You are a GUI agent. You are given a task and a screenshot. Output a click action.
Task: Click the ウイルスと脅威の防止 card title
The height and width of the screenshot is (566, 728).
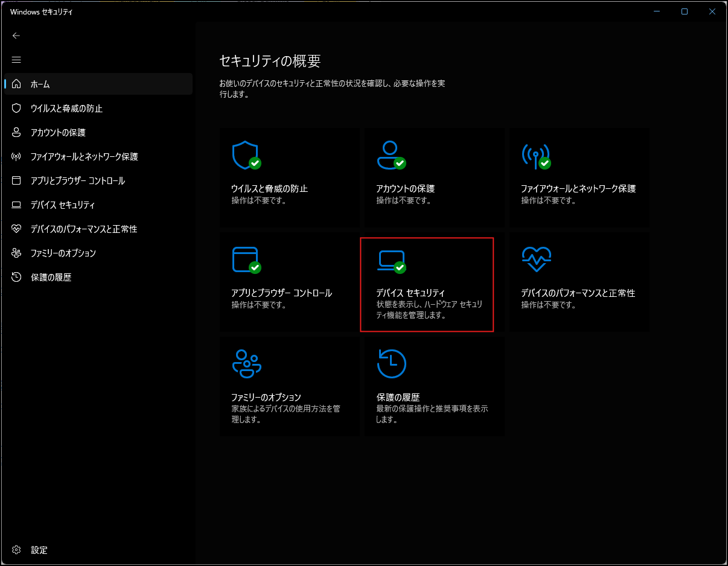click(269, 188)
